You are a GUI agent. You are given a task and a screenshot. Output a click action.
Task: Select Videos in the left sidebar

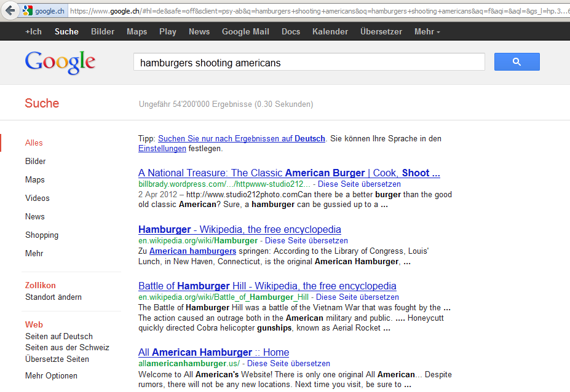(x=37, y=198)
